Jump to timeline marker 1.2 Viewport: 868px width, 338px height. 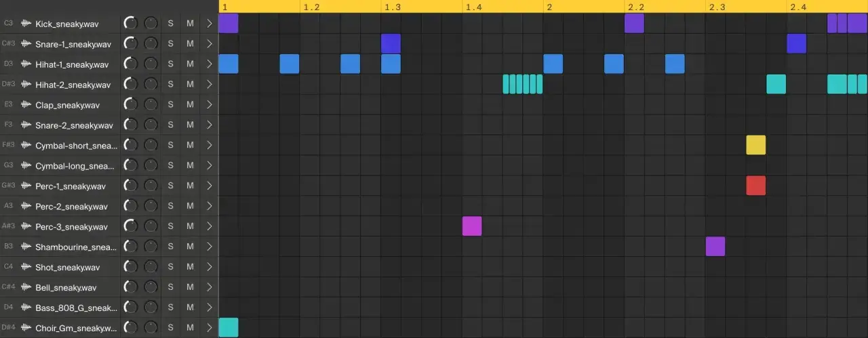[x=312, y=7]
